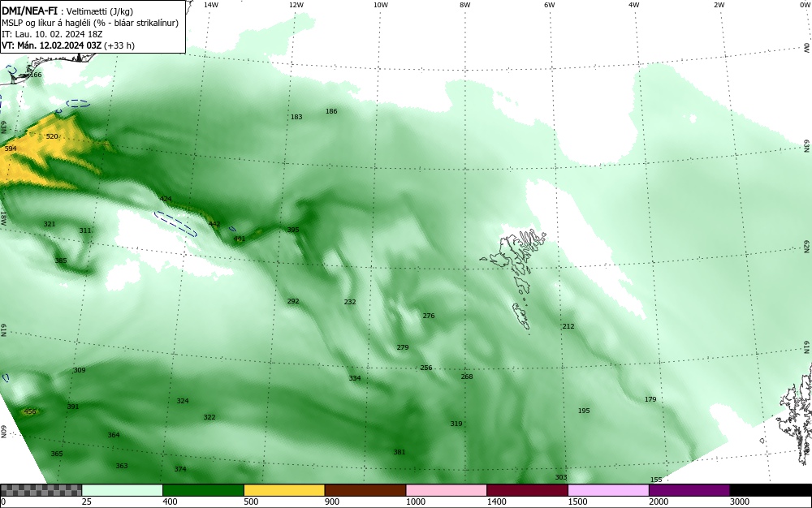This screenshot has width=812, height=508.
Task: Click the map value 374
Action: pyautogui.click(x=180, y=469)
